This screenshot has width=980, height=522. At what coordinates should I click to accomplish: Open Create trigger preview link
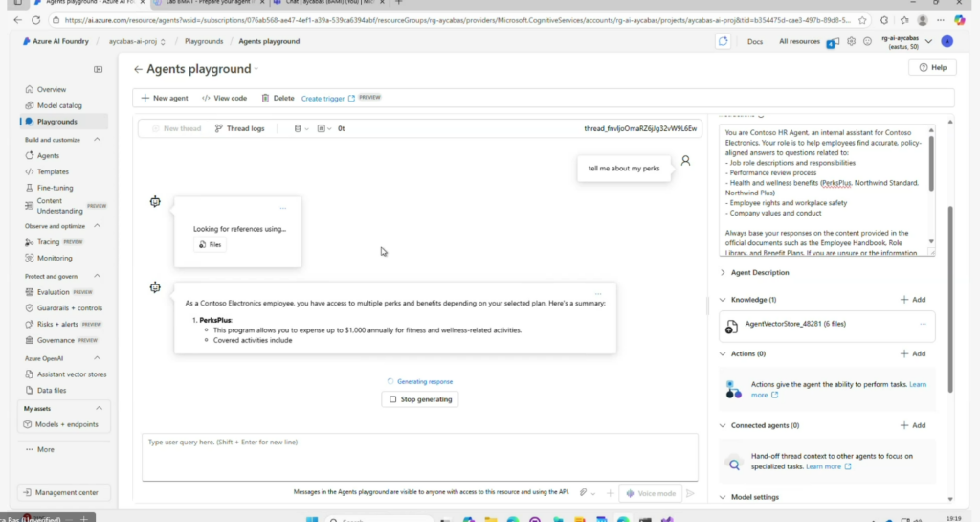tap(328, 98)
